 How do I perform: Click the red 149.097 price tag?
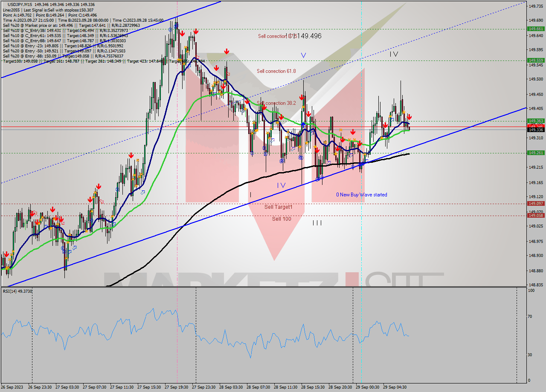(536, 204)
